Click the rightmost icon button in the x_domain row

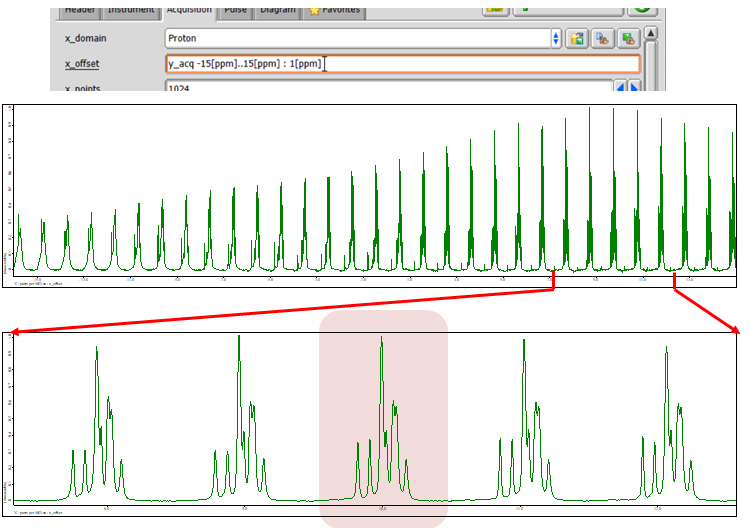(x=628, y=38)
